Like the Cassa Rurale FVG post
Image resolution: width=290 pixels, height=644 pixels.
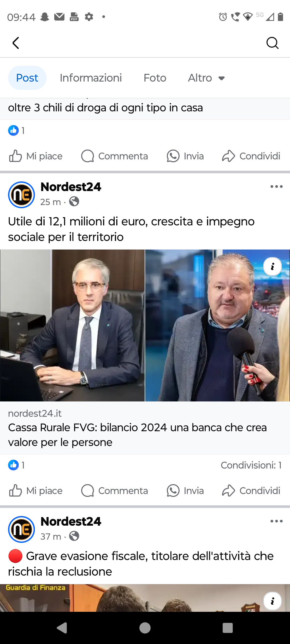(36, 491)
